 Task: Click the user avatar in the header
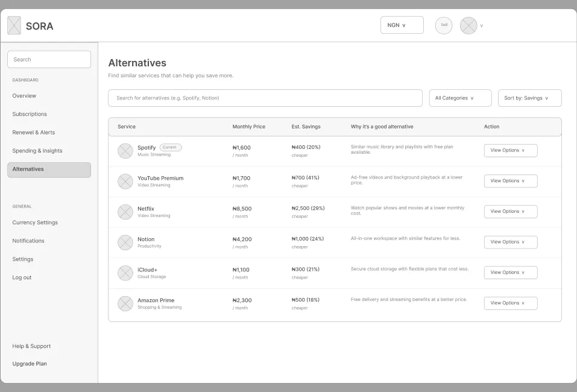[468, 25]
